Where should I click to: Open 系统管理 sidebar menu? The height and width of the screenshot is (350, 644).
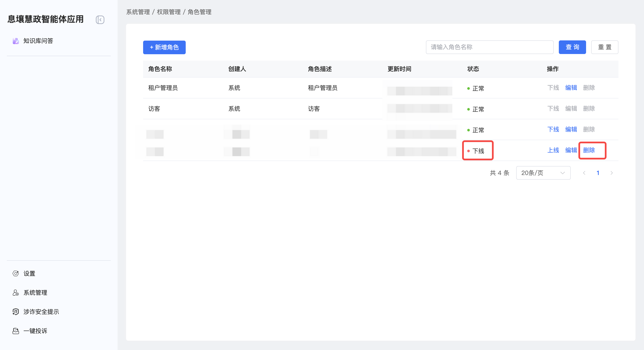(x=35, y=293)
